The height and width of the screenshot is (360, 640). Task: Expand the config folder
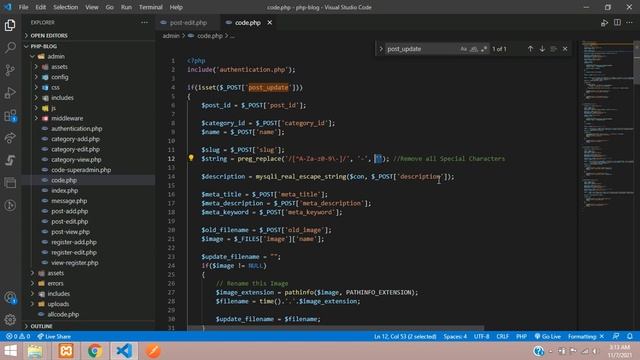pyautogui.click(x=89, y=77)
